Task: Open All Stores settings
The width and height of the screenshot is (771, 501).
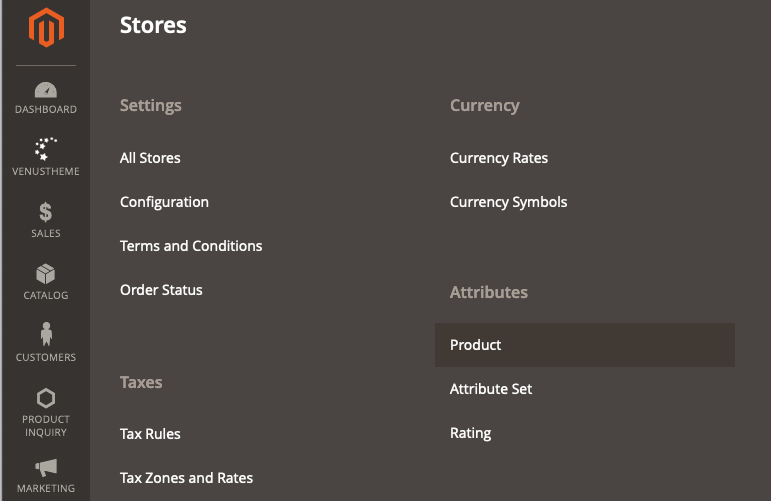Action: point(150,158)
